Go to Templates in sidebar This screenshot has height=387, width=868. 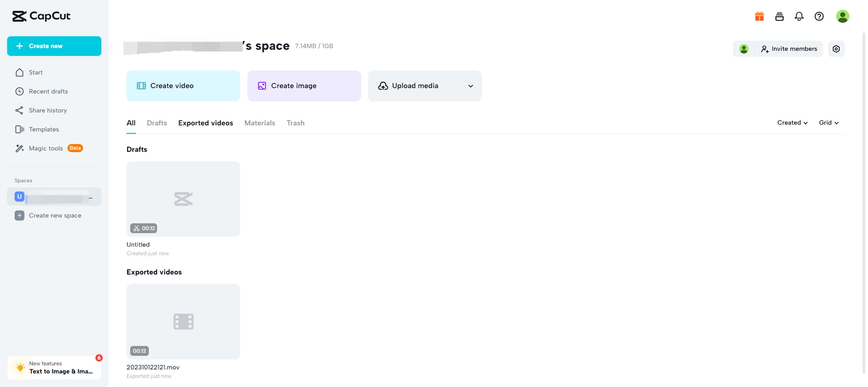44,129
